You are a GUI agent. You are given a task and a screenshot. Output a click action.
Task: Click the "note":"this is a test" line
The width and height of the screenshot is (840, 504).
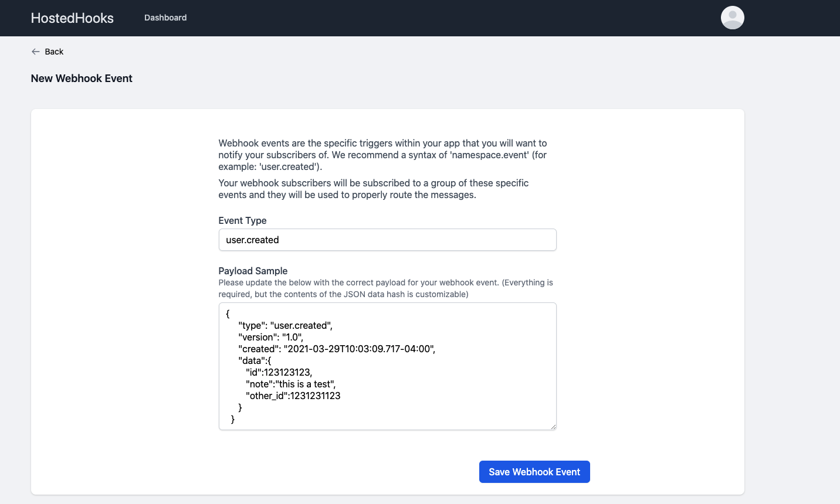point(291,384)
